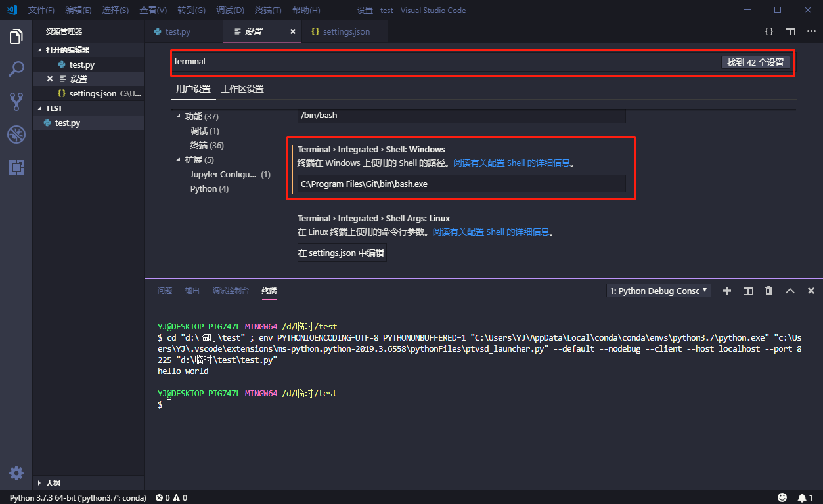Image resolution: width=823 pixels, height=504 pixels.
Task: Select the 工作区设置 tab
Action: coord(242,89)
